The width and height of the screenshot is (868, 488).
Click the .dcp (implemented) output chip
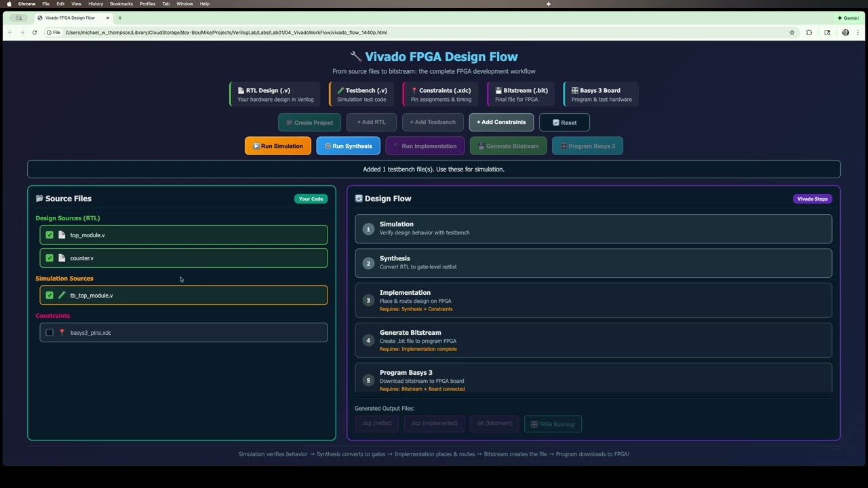point(434,424)
